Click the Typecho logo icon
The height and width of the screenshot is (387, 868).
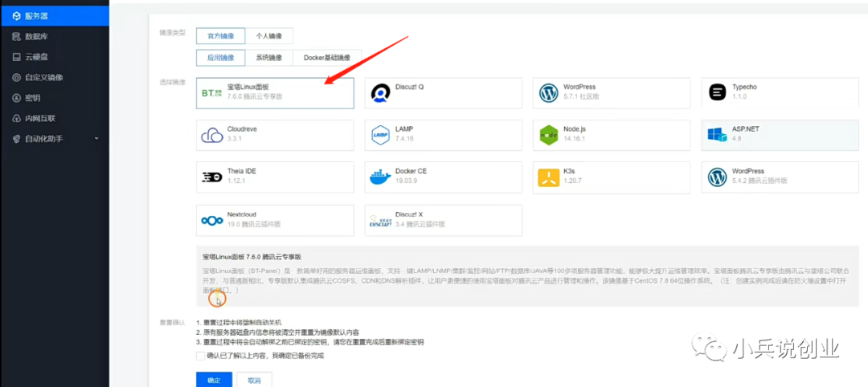tap(717, 93)
